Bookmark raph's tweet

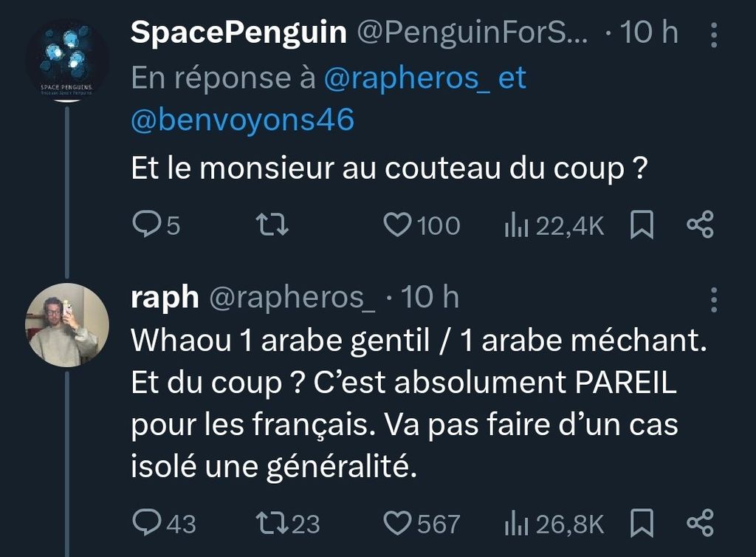pos(642,523)
